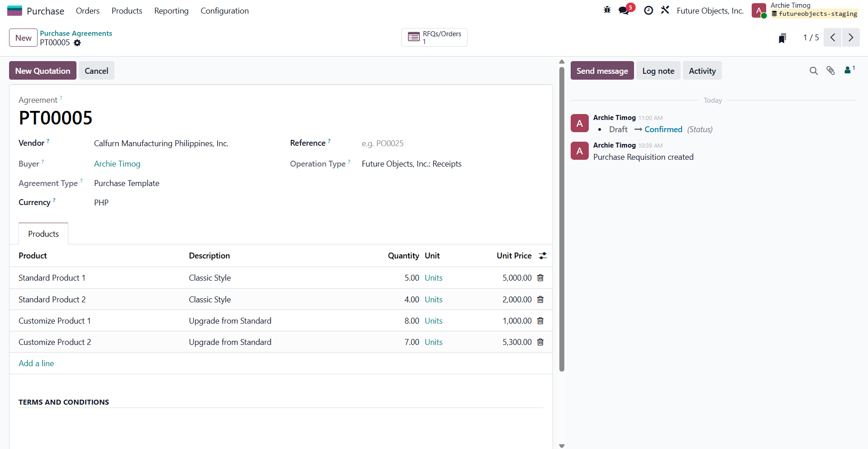Image resolution: width=868 pixels, height=449 pixels.
Task: Click the activities clock icon
Action: (648, 10)
